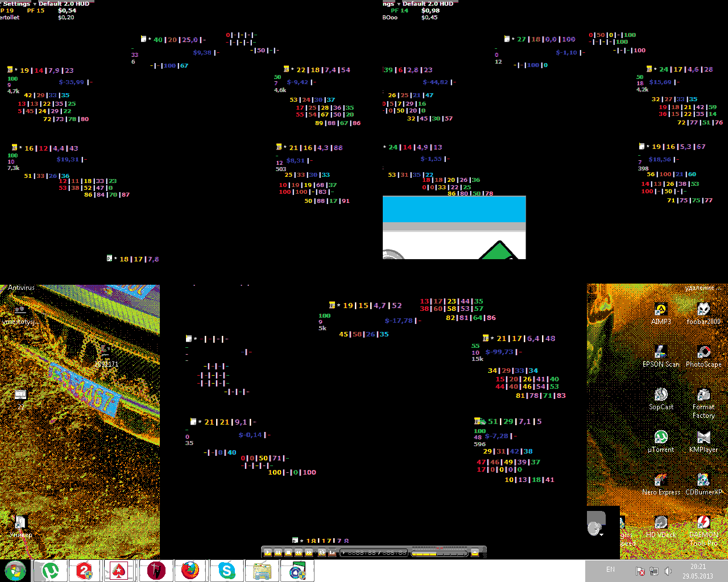This screenshot has width=728, height=582.
Task: Click the PhotoScape desktop shortcut
Action: click(704, 356)
